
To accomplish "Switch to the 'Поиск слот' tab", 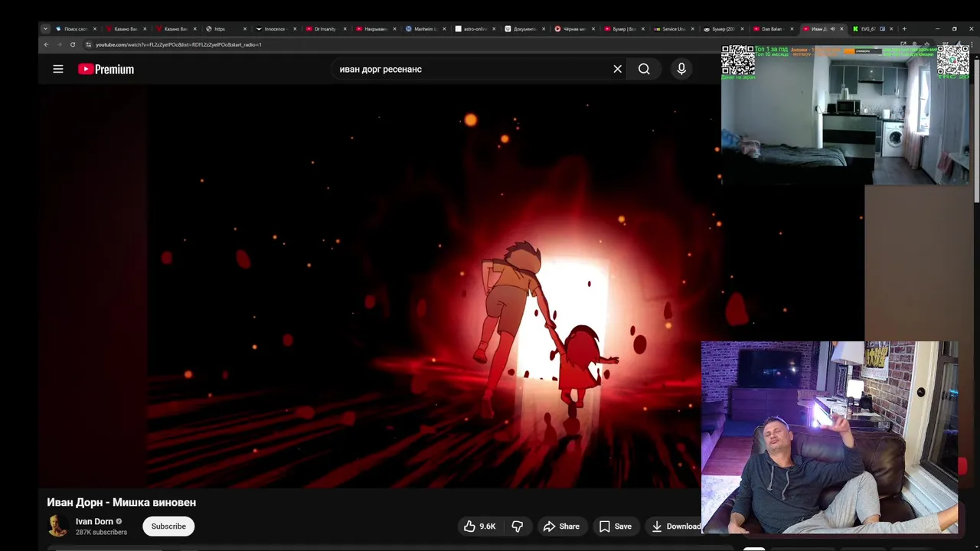I will [x=75, y=29].
